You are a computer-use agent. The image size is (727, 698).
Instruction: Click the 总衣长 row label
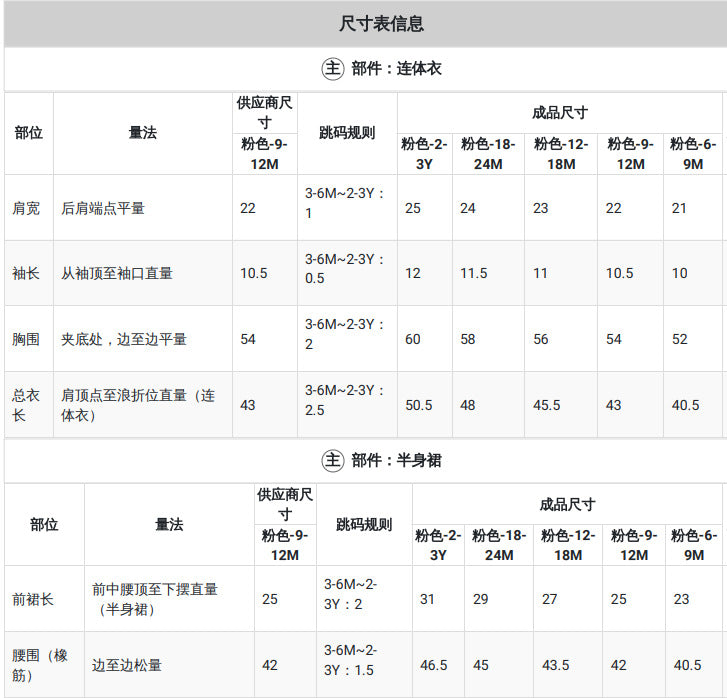pos(26,405)
